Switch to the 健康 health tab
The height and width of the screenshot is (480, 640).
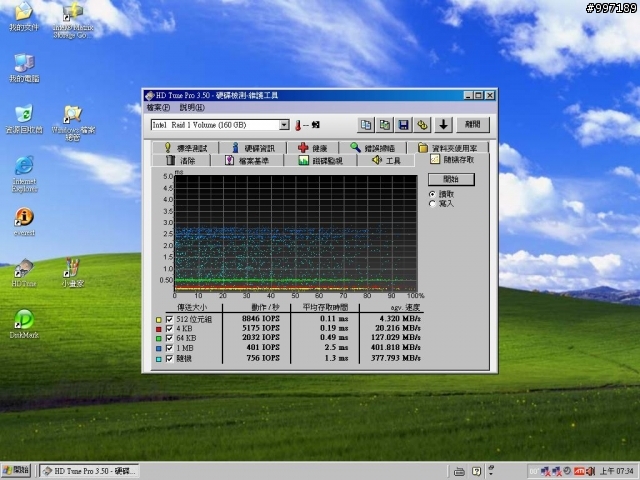(x=313, y=148)
